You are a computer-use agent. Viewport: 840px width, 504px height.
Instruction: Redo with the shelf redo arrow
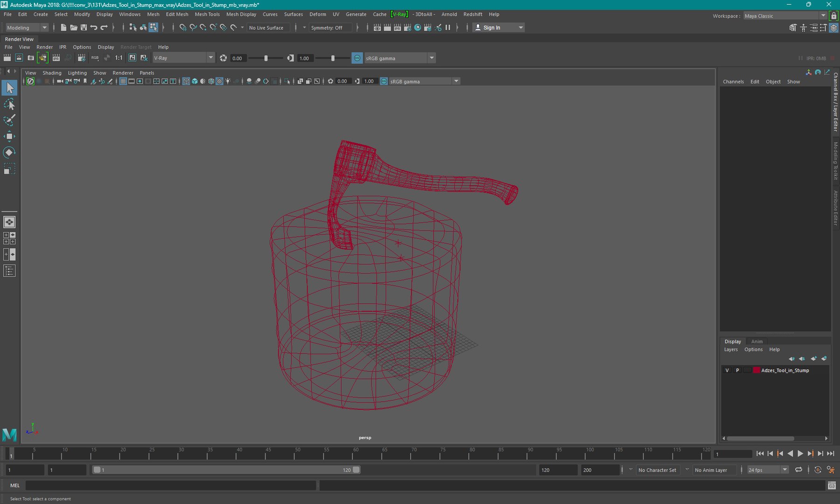(x=104, y=28)
